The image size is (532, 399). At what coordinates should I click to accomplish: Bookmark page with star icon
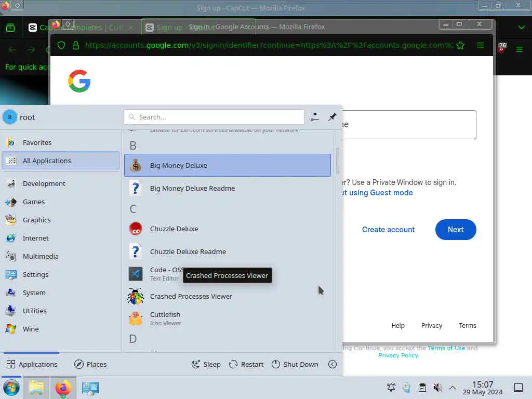[x=460, y=45]
